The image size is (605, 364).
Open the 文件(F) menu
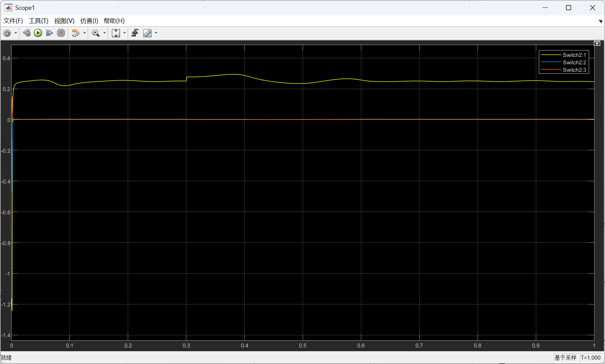pyautogui.click(x=13, y=21)
